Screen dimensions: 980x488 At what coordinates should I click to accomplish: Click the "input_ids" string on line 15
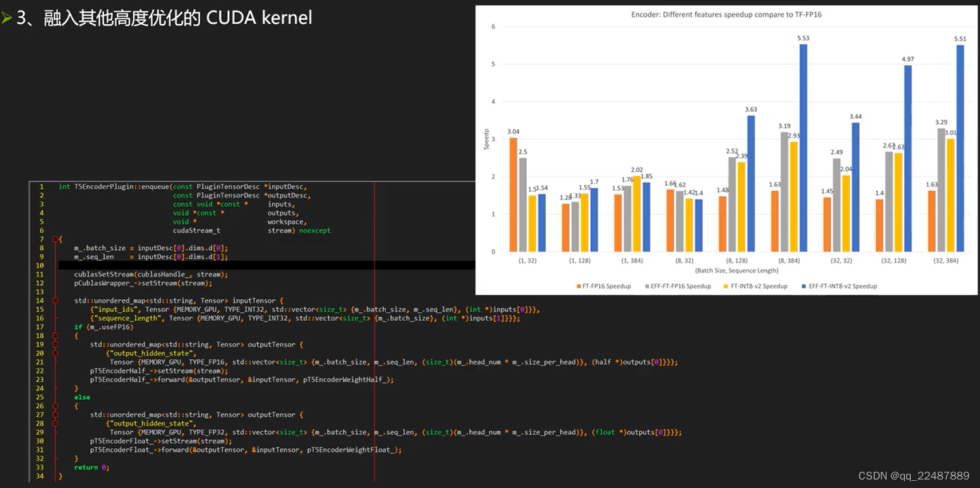116,310
